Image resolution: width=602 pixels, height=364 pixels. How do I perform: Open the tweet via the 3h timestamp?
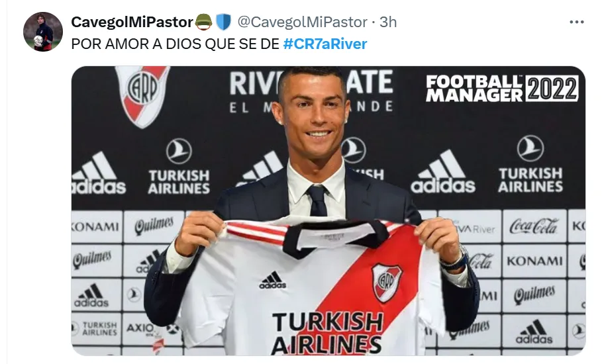pos(388,23)
